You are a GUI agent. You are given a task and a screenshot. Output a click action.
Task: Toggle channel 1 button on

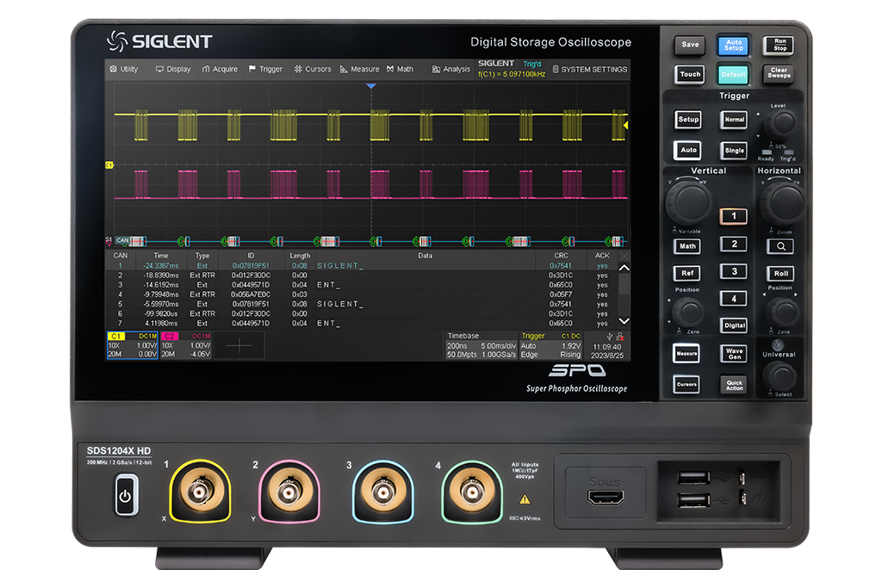click(733, 216)
